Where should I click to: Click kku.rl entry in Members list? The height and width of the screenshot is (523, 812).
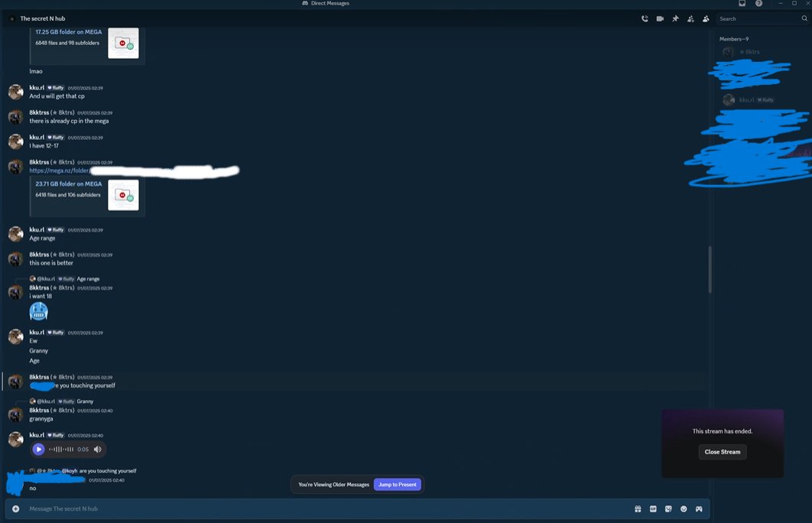[751, 100]
